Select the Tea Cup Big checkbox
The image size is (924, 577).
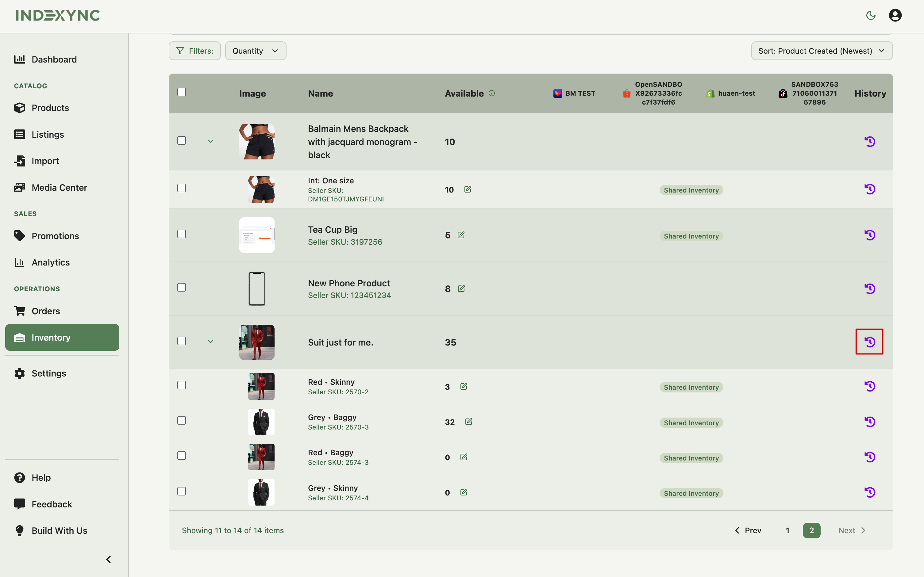click(182, 234)
